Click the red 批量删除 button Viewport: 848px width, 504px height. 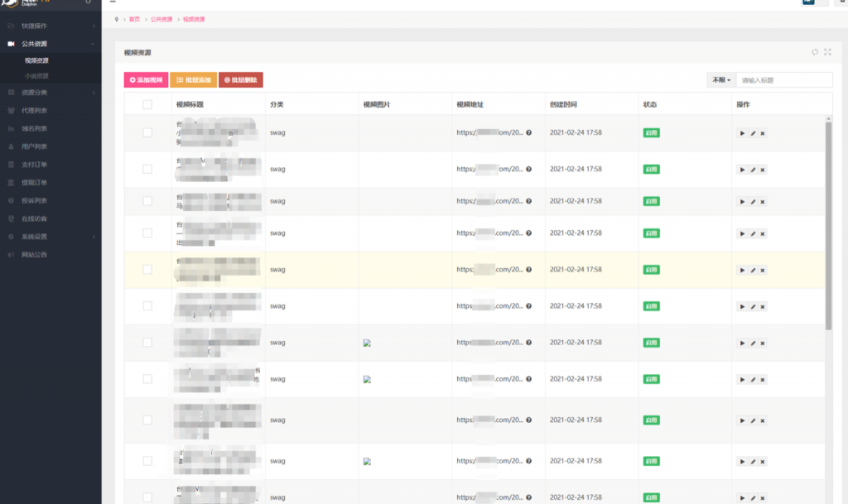click(240, 80)
